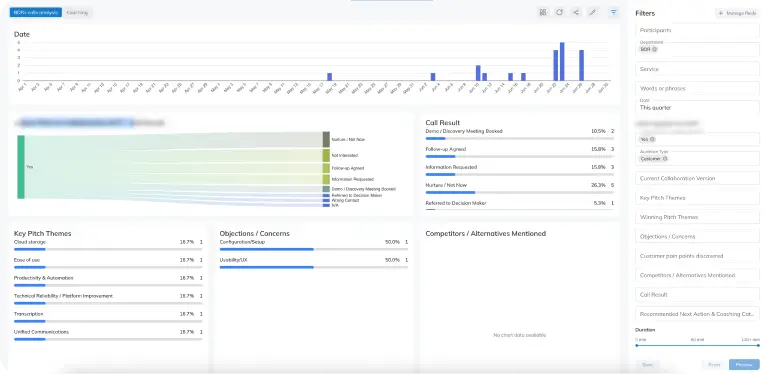Switch to the Coaching tab
Image resolution: width=765 pixels, height=374 pixels.
coord(77,12)
